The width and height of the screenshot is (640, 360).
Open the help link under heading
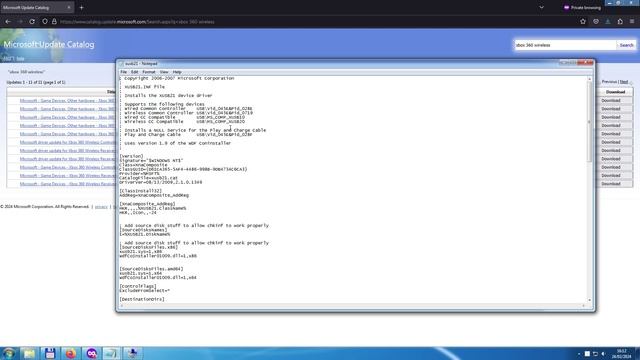point(20,59)
